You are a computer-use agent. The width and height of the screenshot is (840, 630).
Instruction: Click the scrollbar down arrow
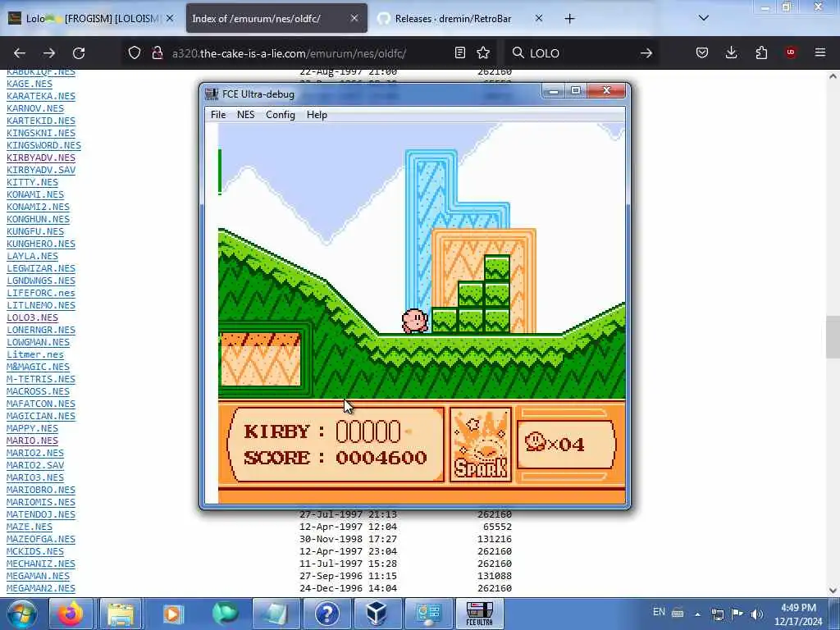pos(833,590)
